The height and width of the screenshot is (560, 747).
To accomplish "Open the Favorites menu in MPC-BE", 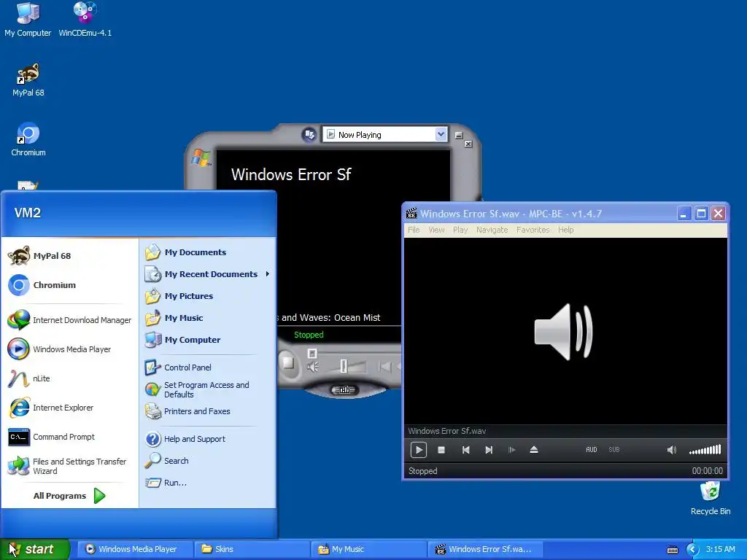I will coord(533,230).
